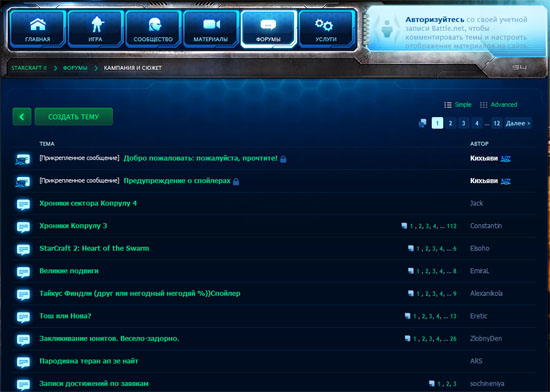Click the Simple view list icon
550x392 pixels.
pos(448,105)
